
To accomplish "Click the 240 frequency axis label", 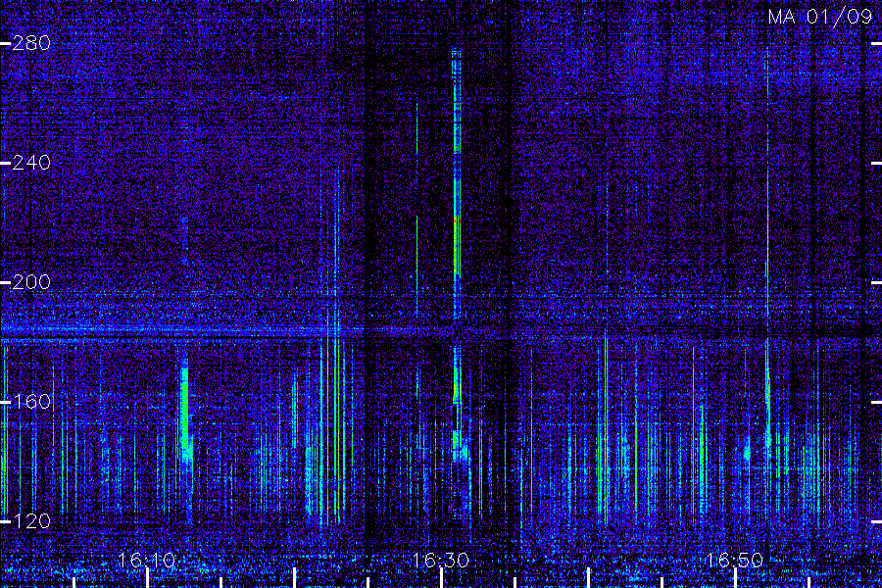I will [31, 163].
